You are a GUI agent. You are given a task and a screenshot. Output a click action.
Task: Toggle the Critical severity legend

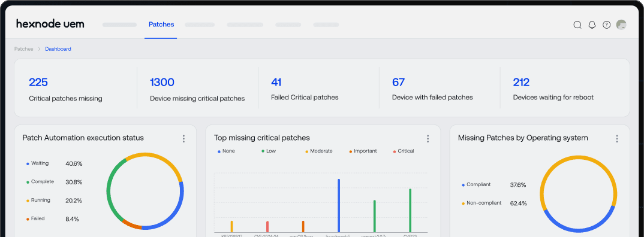tap(404, 151)
